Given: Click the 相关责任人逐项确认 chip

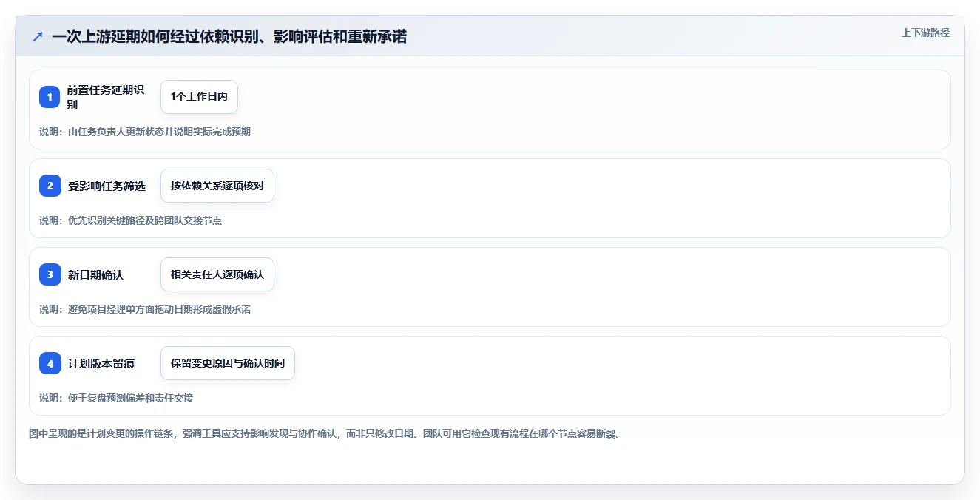Looking at the screenshot, I should click(217, 274).
